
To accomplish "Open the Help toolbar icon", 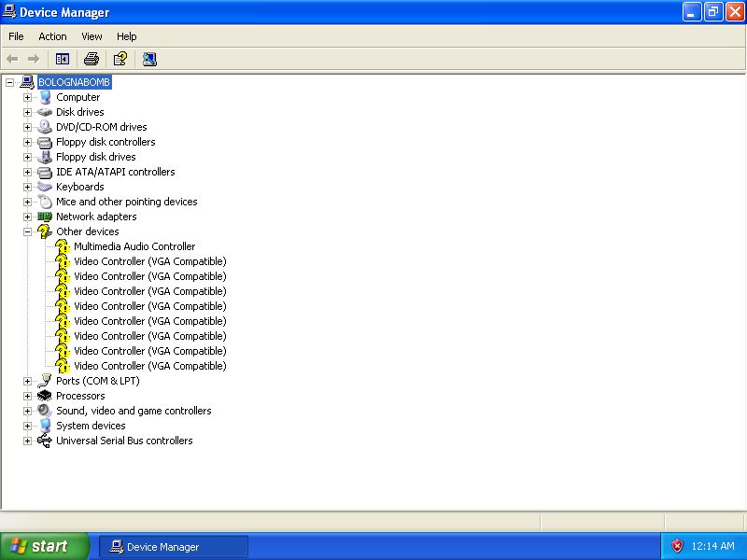I will pyautogui.click(x=120, y=59).
